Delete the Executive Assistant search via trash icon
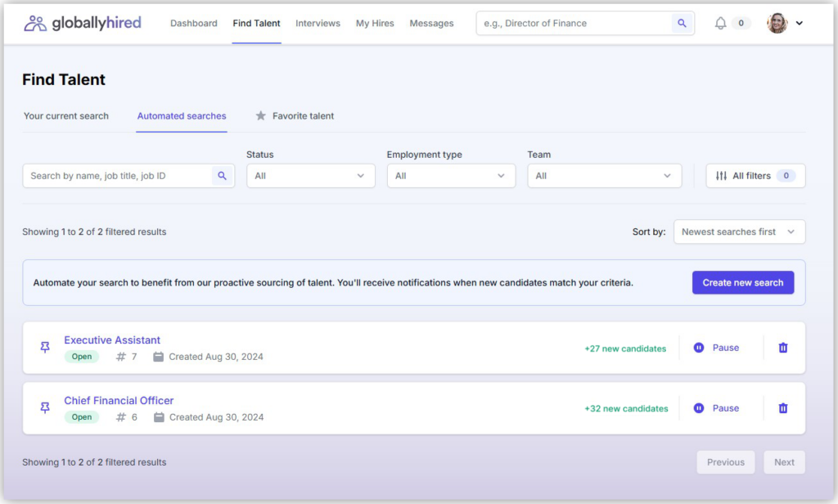 [782, 347]
